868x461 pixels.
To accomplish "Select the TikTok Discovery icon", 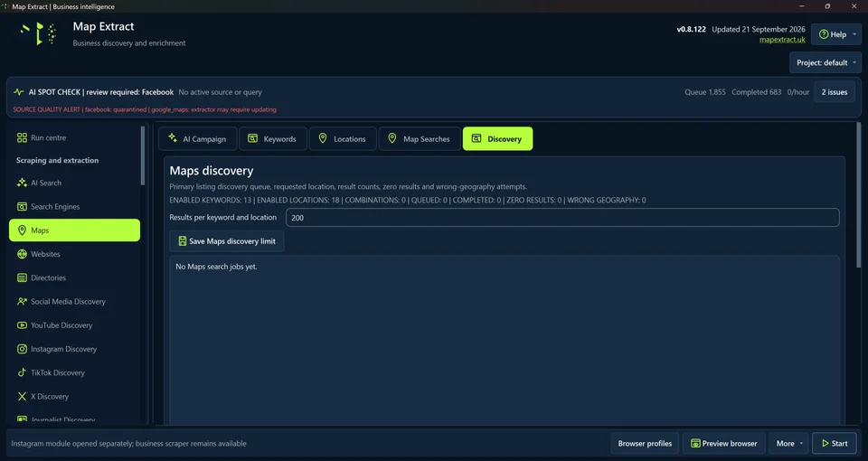I will tap(22, 372).
